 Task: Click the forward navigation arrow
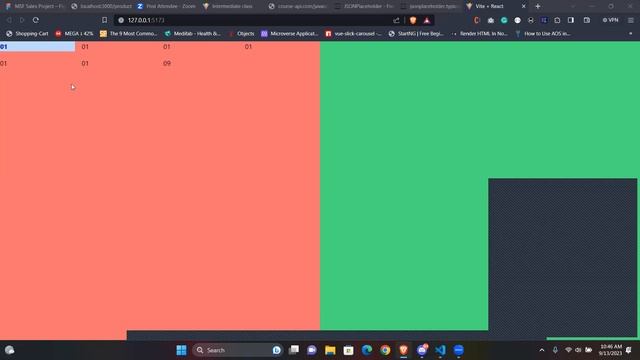point(22,20)
